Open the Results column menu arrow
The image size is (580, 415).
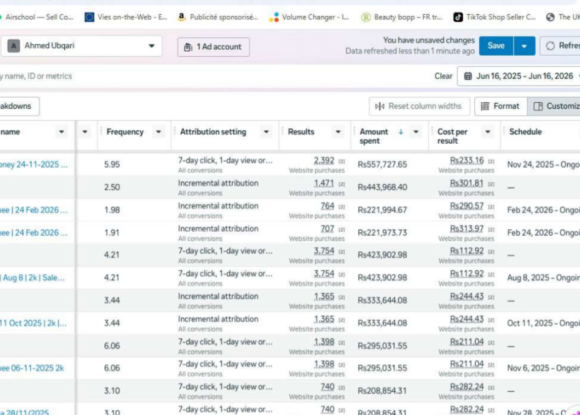click(338, 132)
